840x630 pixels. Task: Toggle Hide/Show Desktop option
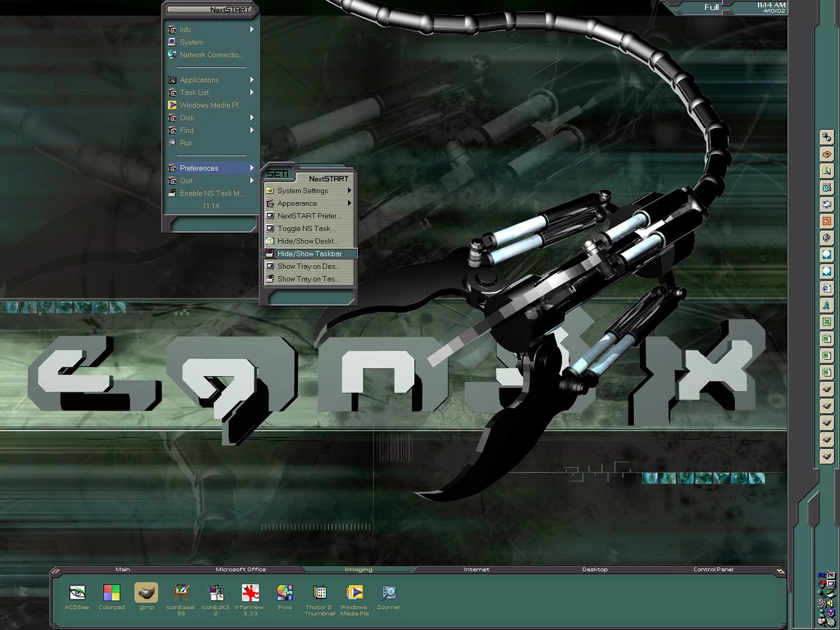[x=306, y=241]
